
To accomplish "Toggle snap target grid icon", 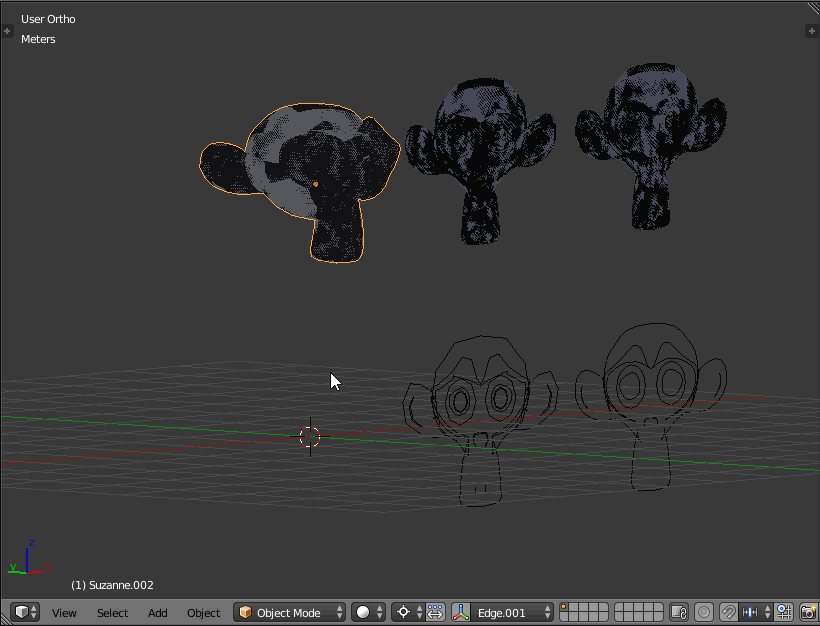I will point(784,612).
